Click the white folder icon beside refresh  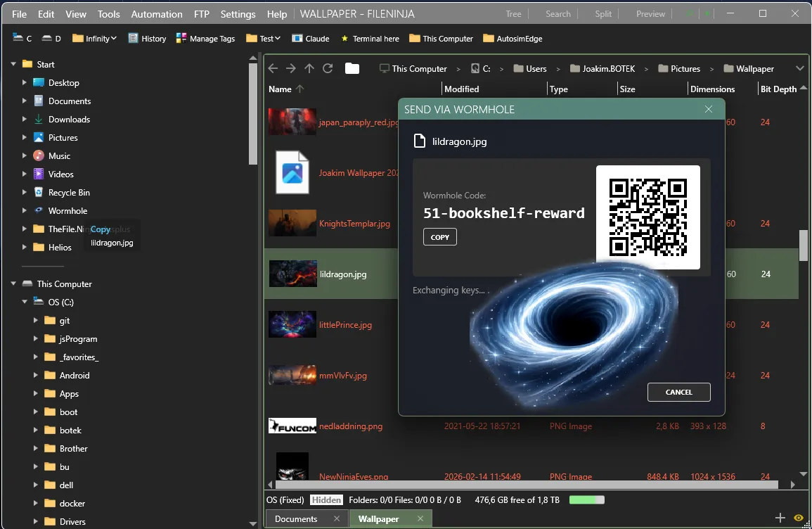click(x=352, y=68)
